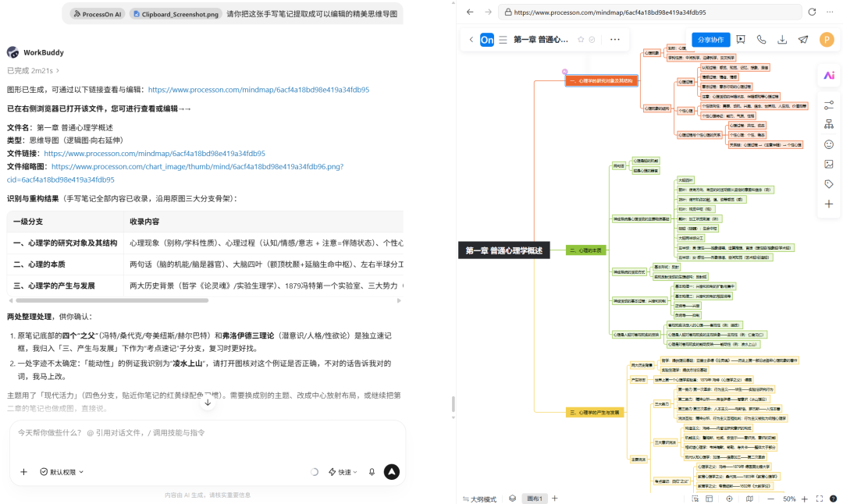Viewport: 843px width, 504px height.
Task: Click the table horizontal scrollbar
Action: [112, 300]
